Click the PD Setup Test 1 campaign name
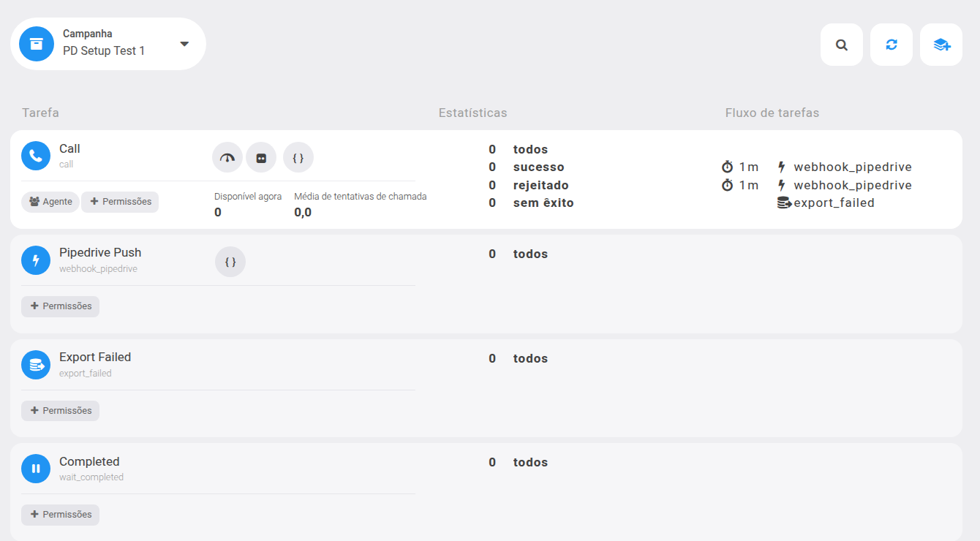Screen dimensions: 980x541 click(x=104, y=51)
